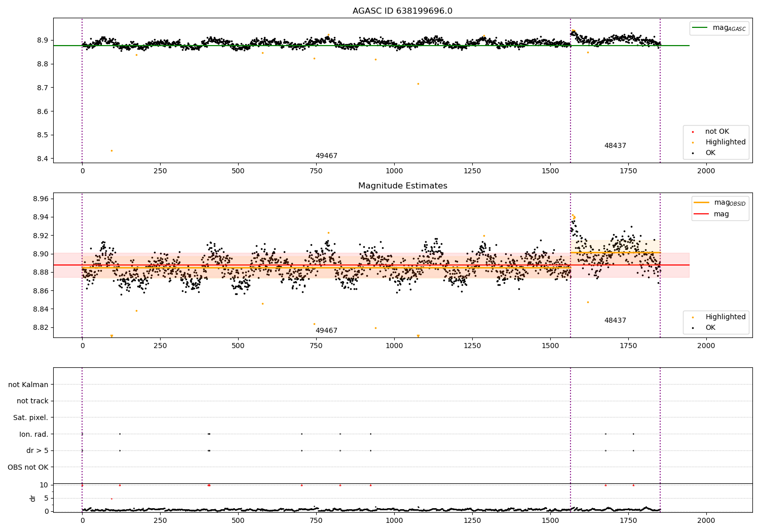Click the 'dr > 5' row label

coord(37,451)
